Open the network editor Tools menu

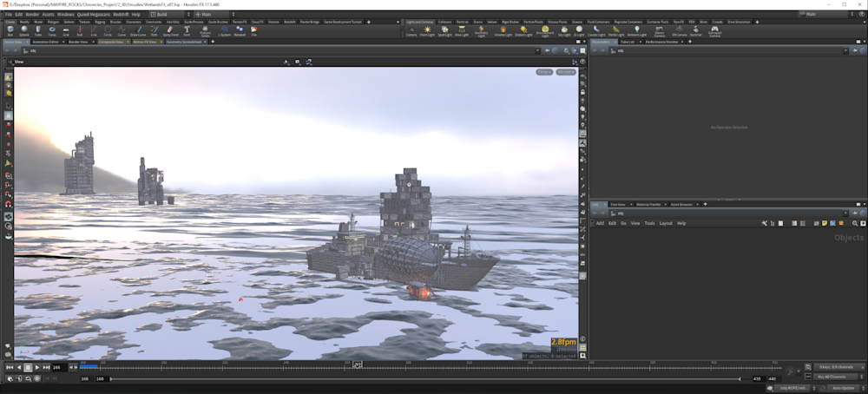point(650,224)
